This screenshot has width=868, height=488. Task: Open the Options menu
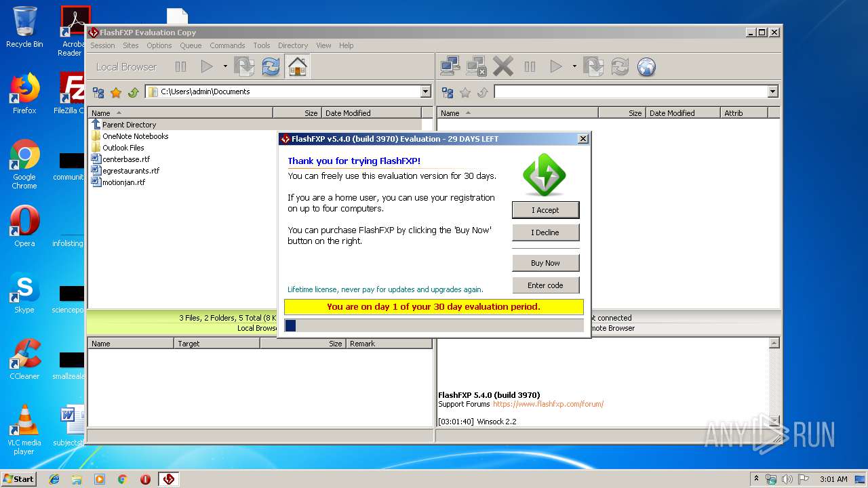[x=159, y=45]
